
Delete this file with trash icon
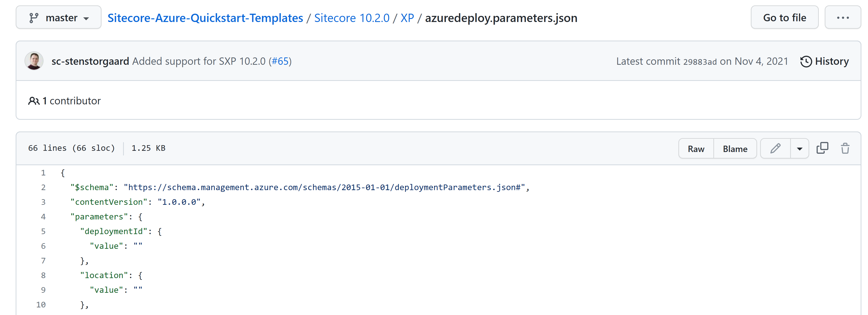(845, 148)
